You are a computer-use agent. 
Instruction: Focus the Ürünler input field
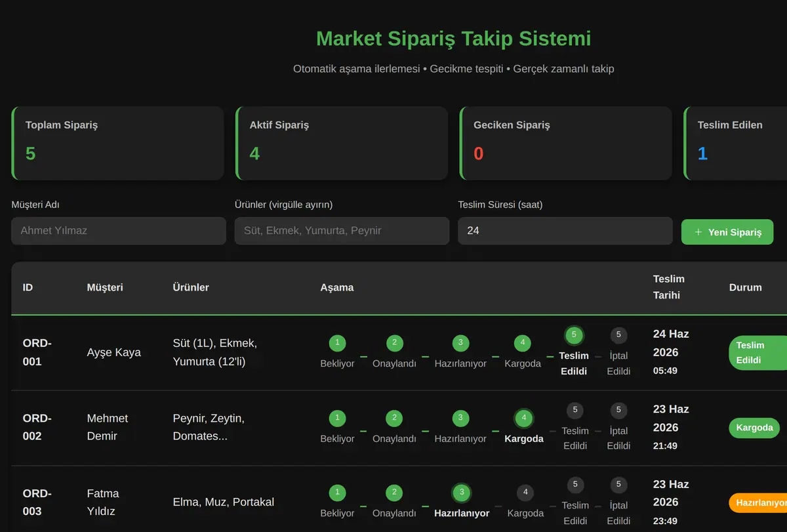[342, 231]
